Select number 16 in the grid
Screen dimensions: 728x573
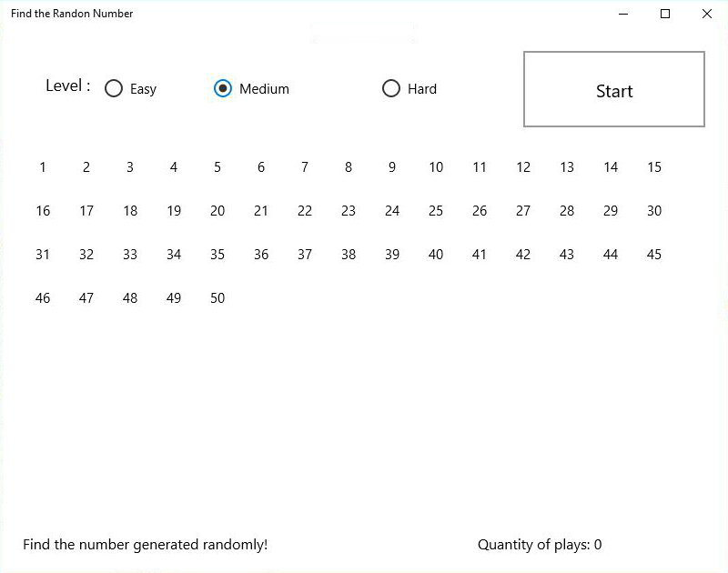pyautogui.click(x=43, y=211)
